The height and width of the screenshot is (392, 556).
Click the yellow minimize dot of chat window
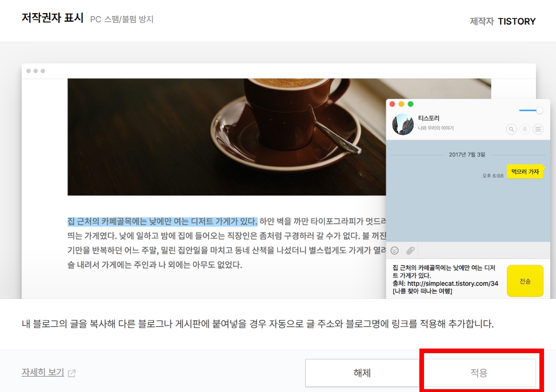pyautogui.click(x=401, y=104)
